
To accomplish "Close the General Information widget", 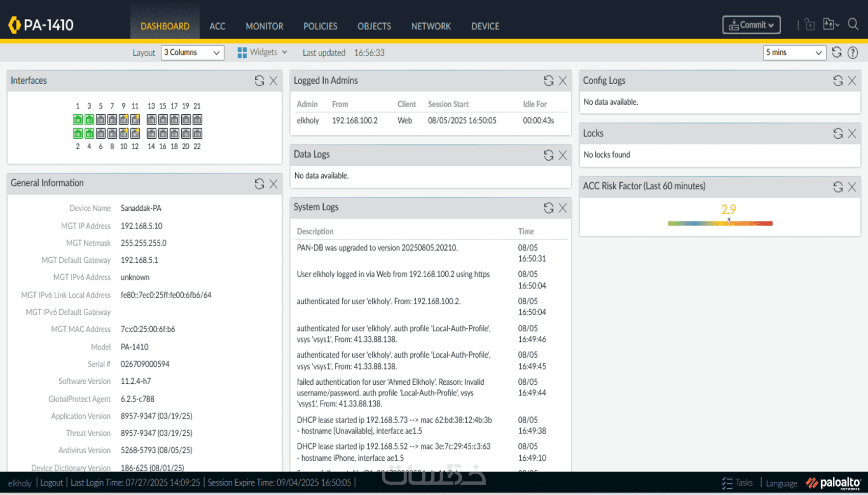I will pos(274,184).
